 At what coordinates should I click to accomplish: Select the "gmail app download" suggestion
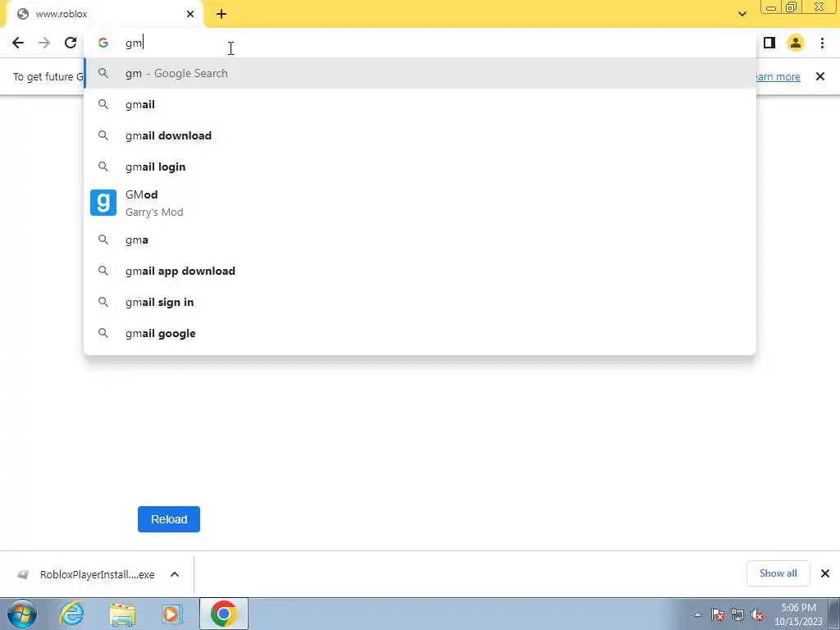(420, 271)
